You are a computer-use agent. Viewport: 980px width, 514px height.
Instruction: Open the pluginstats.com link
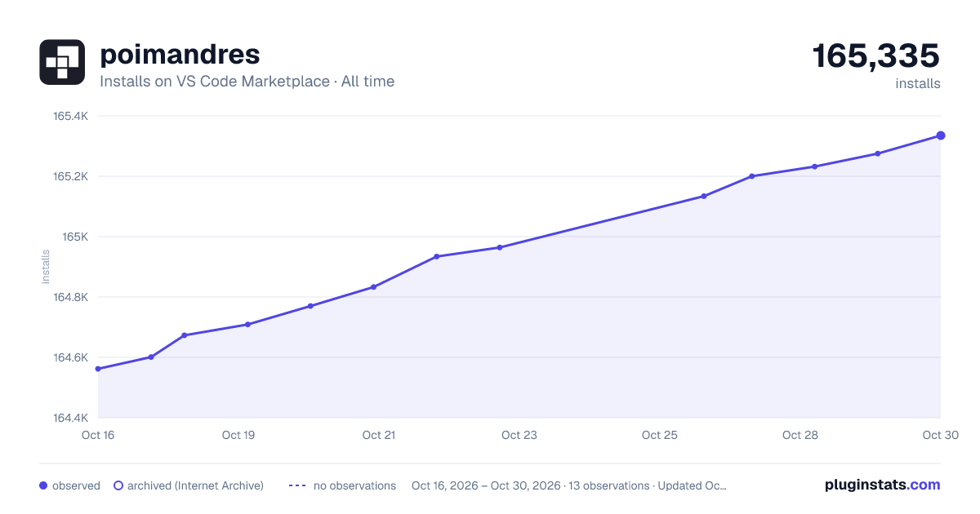(882, 485)
